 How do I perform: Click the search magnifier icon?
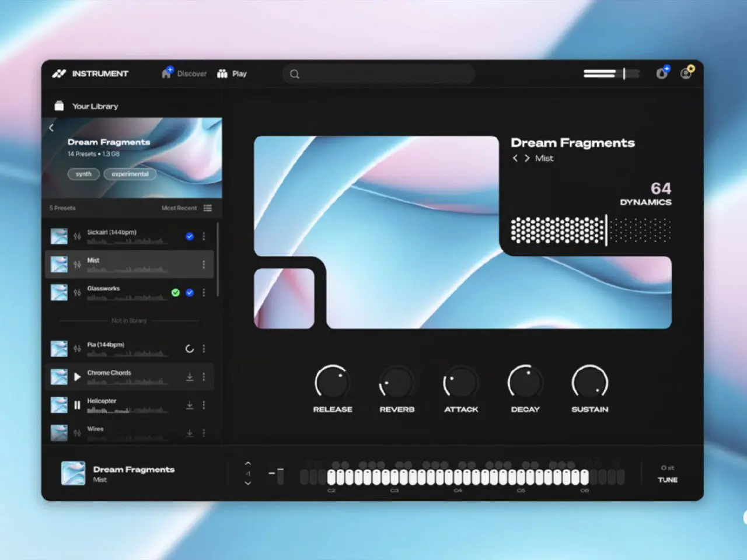click(x=294, y=73)
